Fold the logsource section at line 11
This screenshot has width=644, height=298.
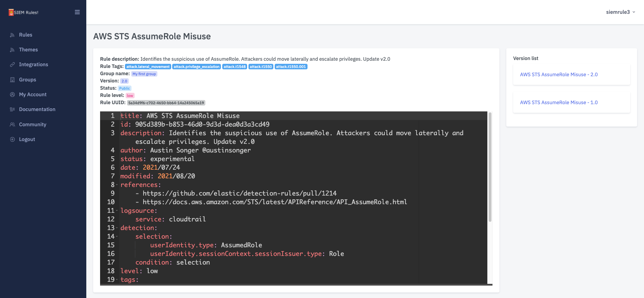(117, 211)
